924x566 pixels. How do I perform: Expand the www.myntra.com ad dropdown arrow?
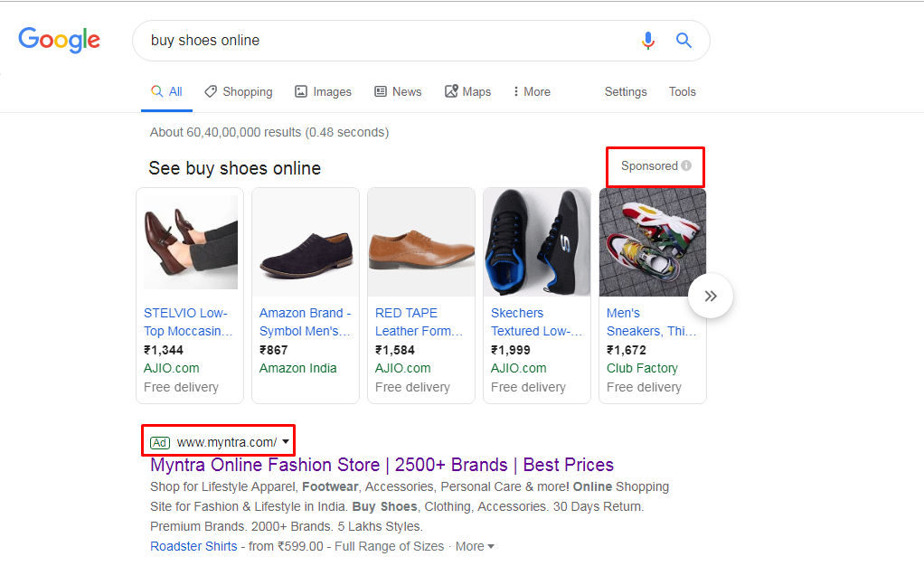pos(286,441)
